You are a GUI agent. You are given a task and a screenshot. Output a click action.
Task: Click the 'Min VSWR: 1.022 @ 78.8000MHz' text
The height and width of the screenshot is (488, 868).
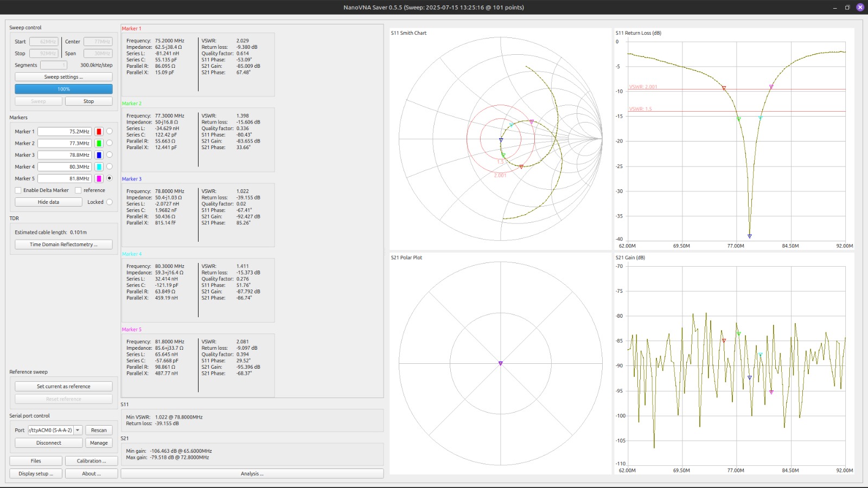[x=164, y=417]
